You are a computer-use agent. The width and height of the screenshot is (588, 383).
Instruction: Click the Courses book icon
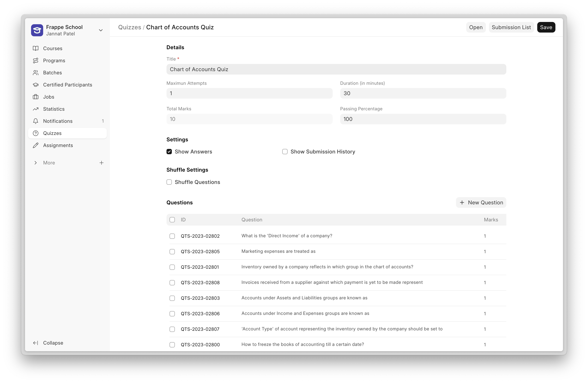pyautogui.click(x=36, y=48)
